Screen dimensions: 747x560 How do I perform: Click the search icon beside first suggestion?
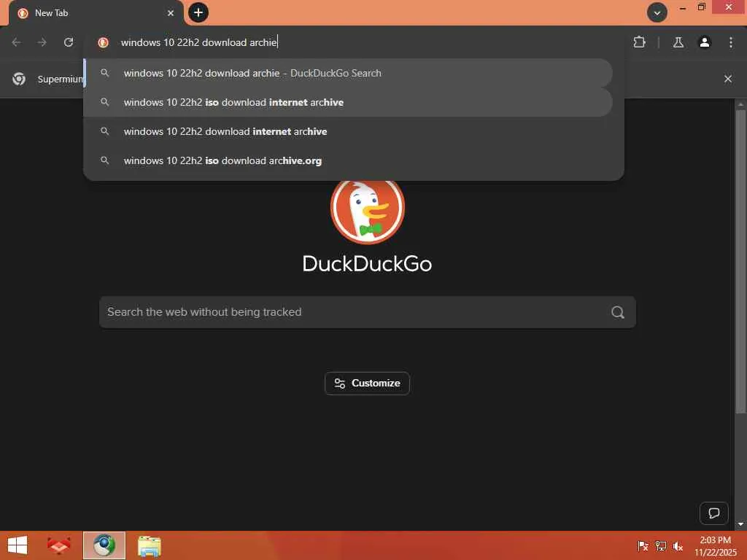coord(105,73)
